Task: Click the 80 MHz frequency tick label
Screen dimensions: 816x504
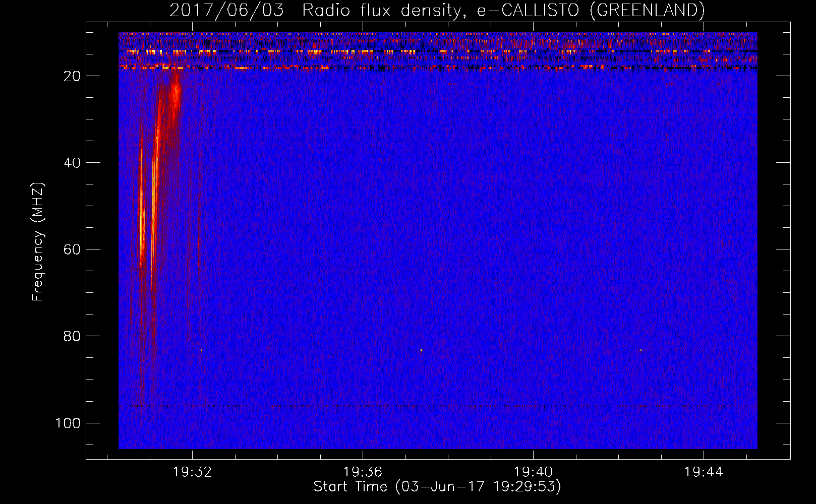Action: pyautogui.click(x=72, y=336)
